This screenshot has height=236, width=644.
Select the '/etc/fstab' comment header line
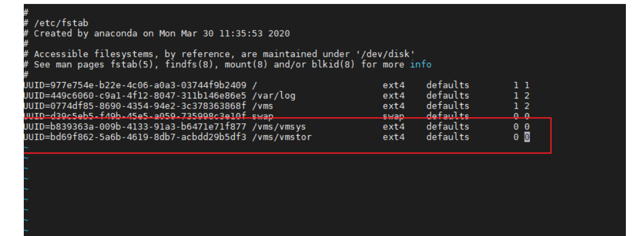click(x=61, y=23)
